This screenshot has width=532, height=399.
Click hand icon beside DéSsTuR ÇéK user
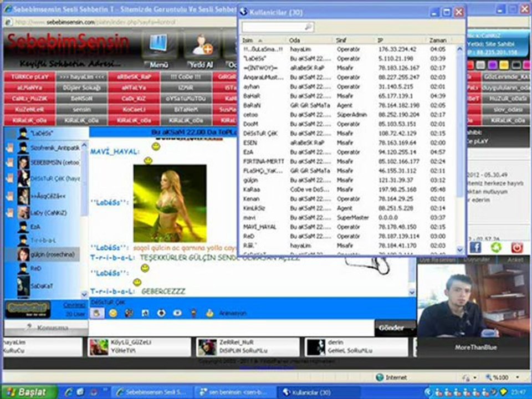[x=10, y=179]
